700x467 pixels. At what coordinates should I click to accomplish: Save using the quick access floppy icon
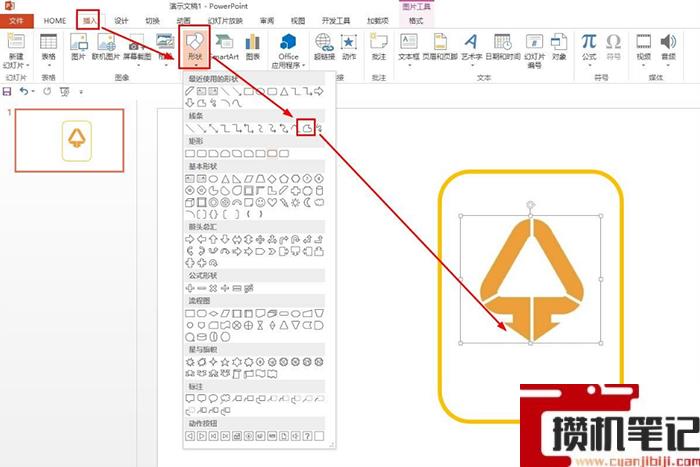point(7,92)
